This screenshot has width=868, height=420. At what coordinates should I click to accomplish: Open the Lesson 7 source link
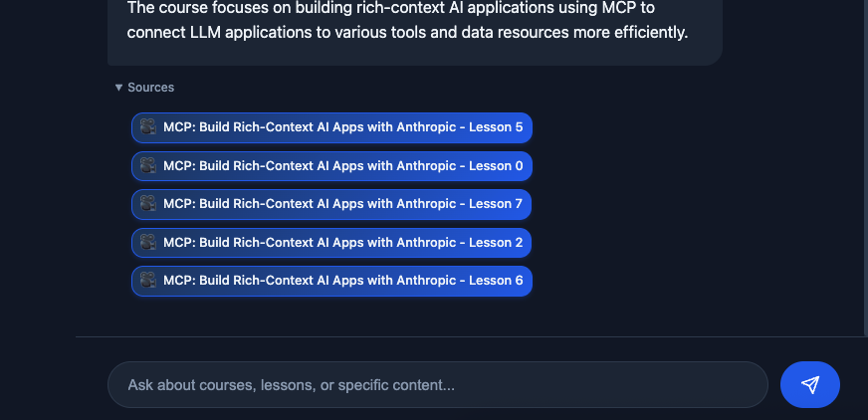[x=342, y=204]
